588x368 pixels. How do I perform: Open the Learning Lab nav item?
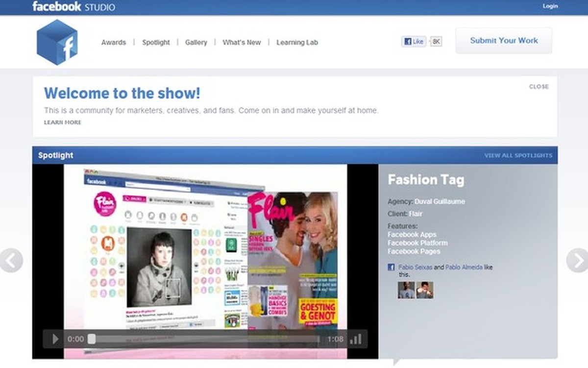point(297,43)
